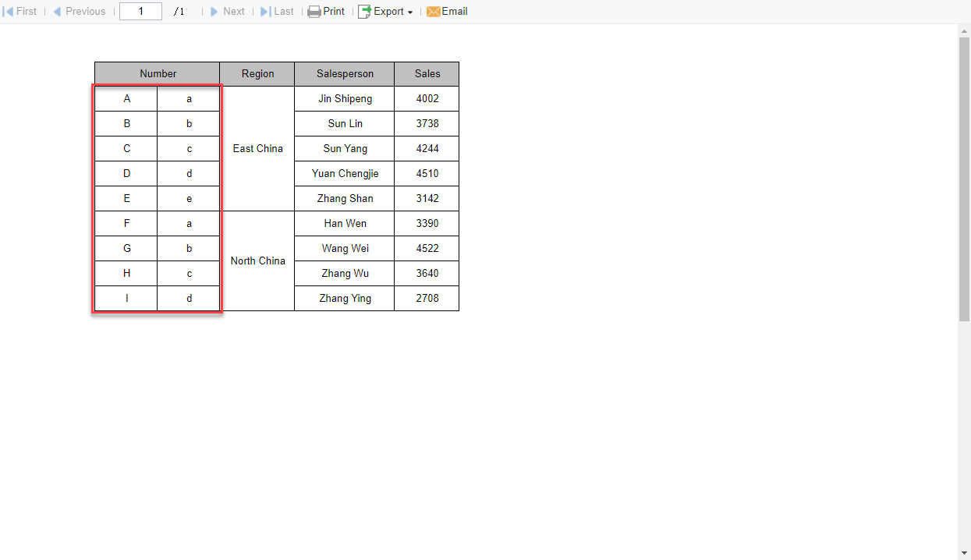Click the scrollbar up arrow
Viewport: 971px width, 560px height.
[964, 30]
